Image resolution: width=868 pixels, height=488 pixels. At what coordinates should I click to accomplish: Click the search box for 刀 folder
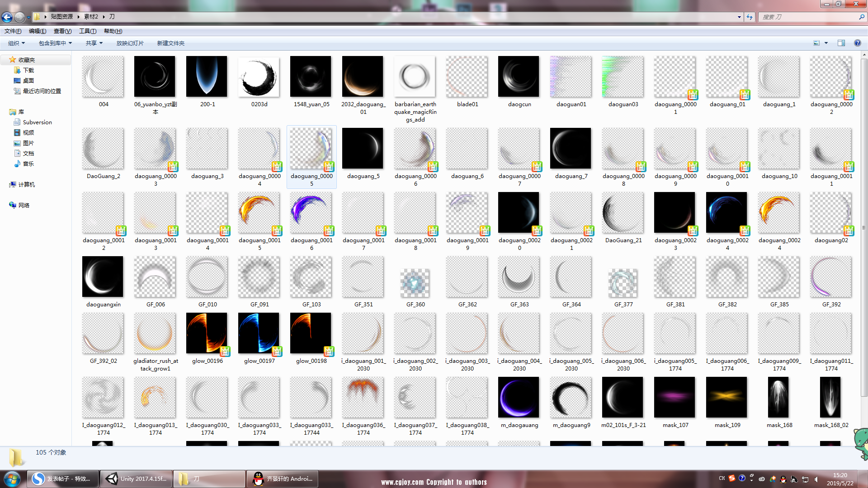812,17
